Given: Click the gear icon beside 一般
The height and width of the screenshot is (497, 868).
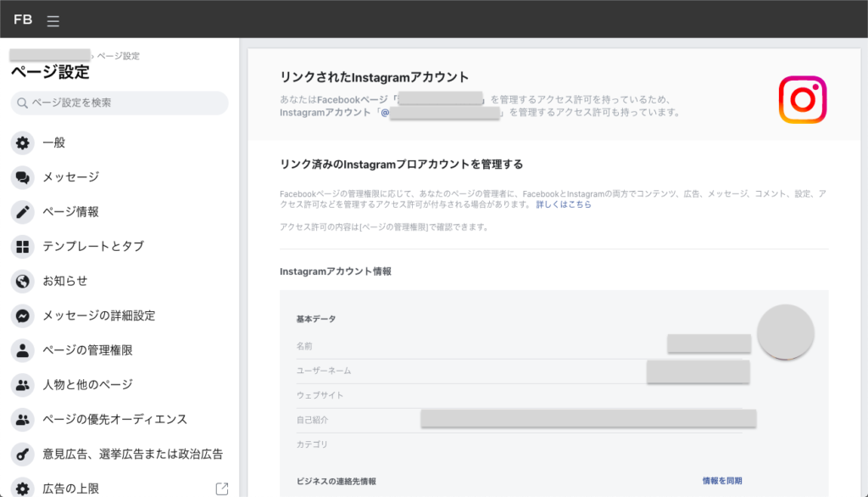Looking at the screenshot, I should pos(23,143).
